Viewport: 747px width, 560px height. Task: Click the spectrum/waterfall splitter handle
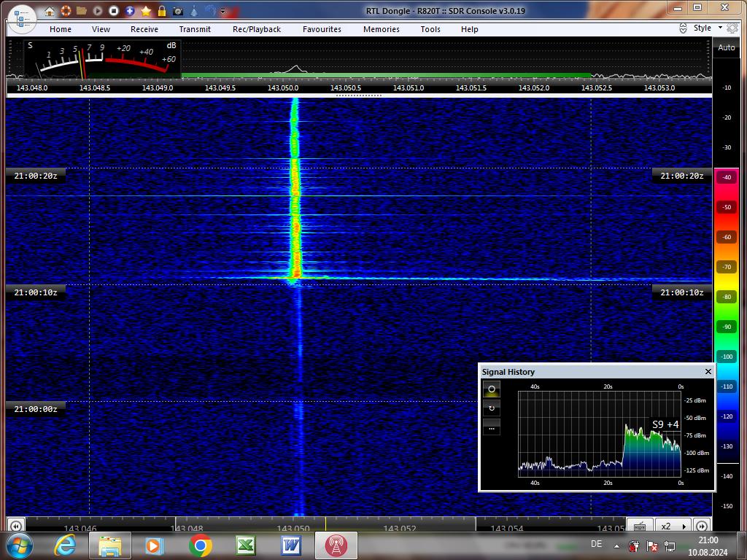click(359, 96)
